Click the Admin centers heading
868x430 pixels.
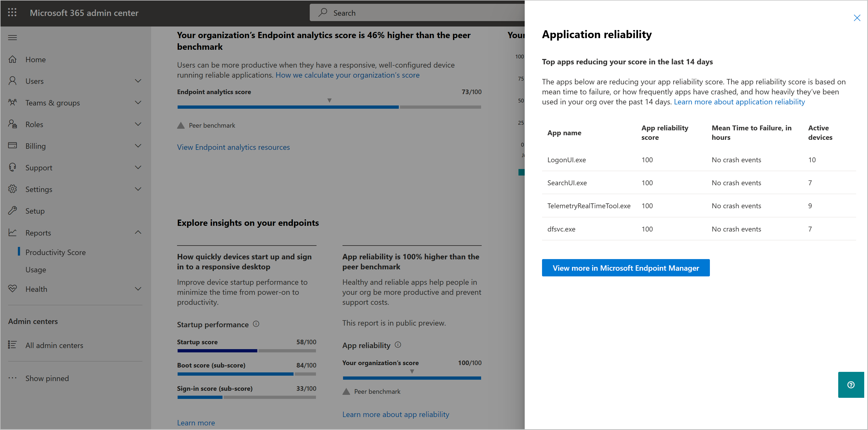[33, 321]
